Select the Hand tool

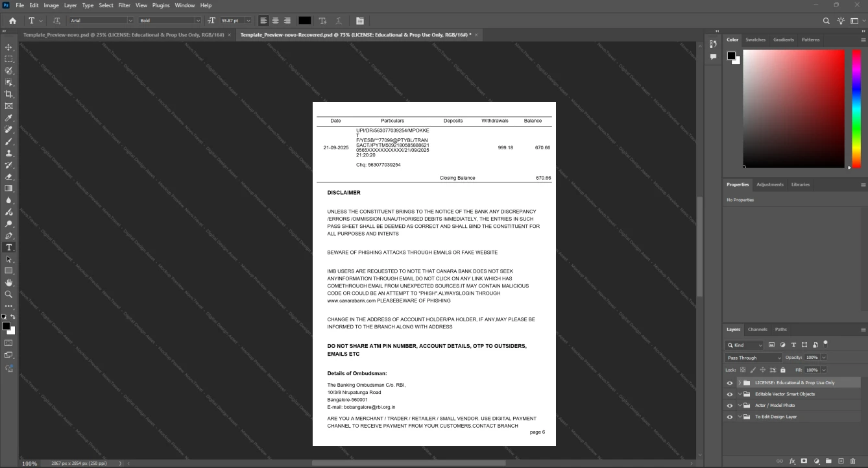[8, 282]
